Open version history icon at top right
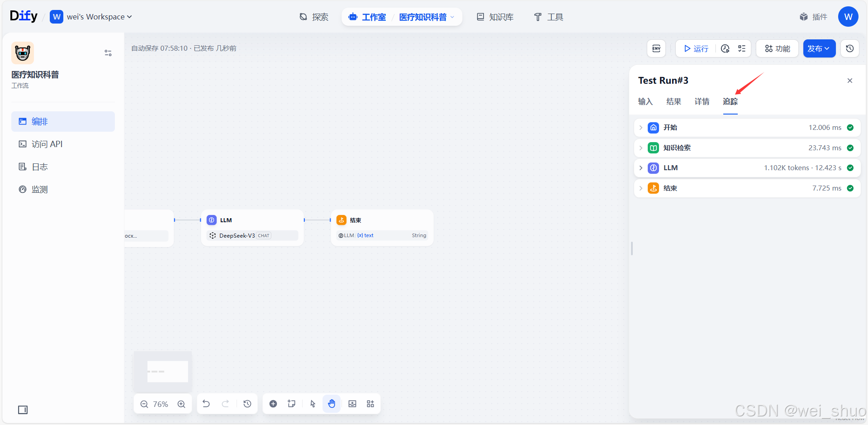 (850, 48)
